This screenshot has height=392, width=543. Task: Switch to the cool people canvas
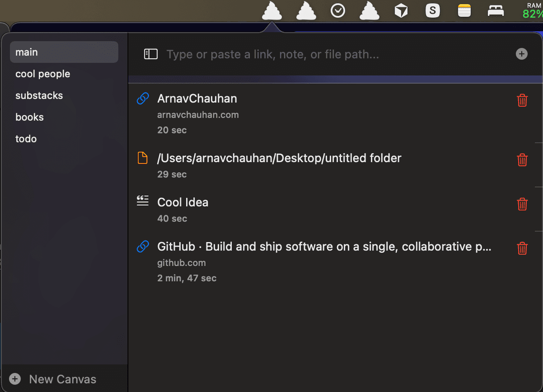[x=43, y=74]
